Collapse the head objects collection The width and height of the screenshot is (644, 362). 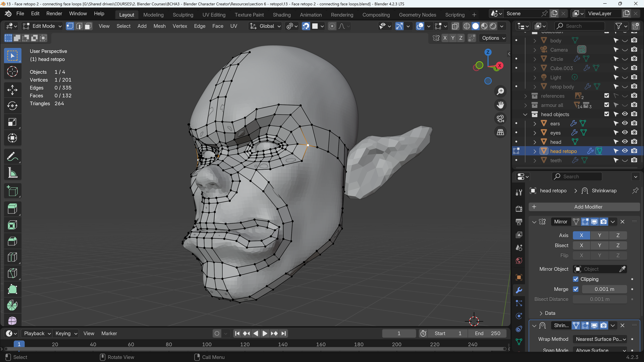[525, 114]
